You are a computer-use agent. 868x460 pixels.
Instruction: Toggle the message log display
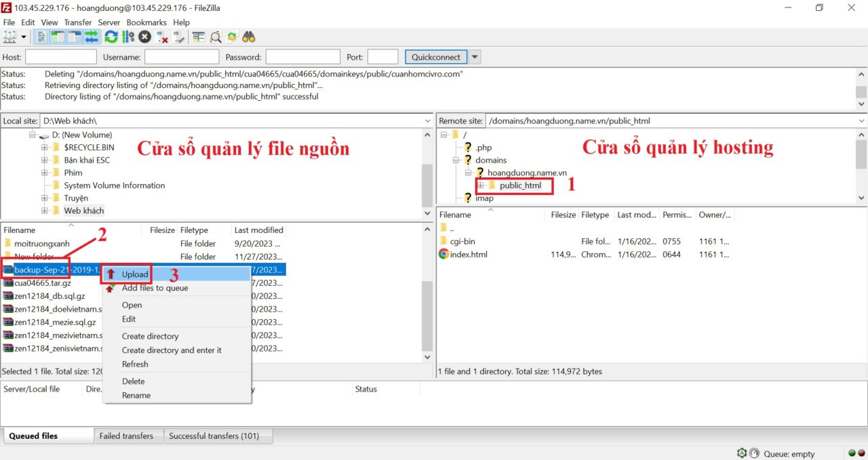(42, 37)
